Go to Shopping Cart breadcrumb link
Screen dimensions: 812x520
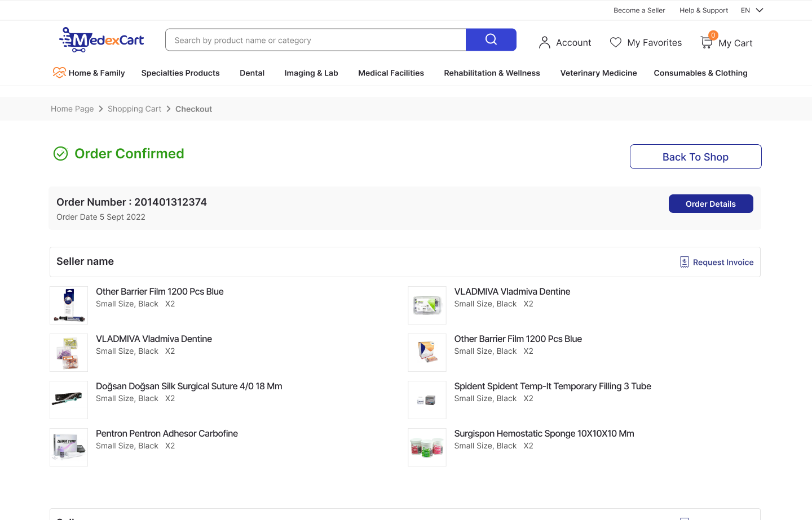click(x=134, y=109)
